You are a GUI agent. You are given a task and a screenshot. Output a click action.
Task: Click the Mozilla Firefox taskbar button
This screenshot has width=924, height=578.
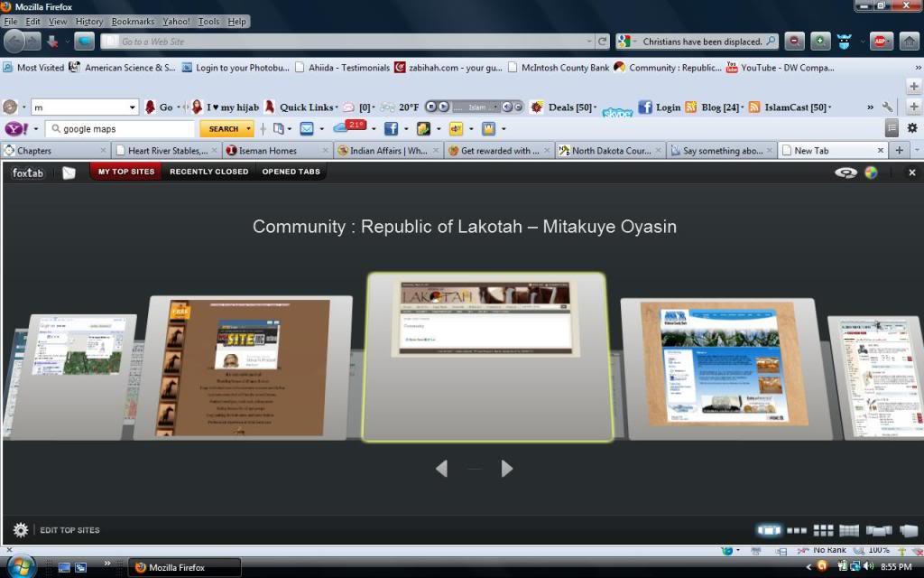(184, 567)
